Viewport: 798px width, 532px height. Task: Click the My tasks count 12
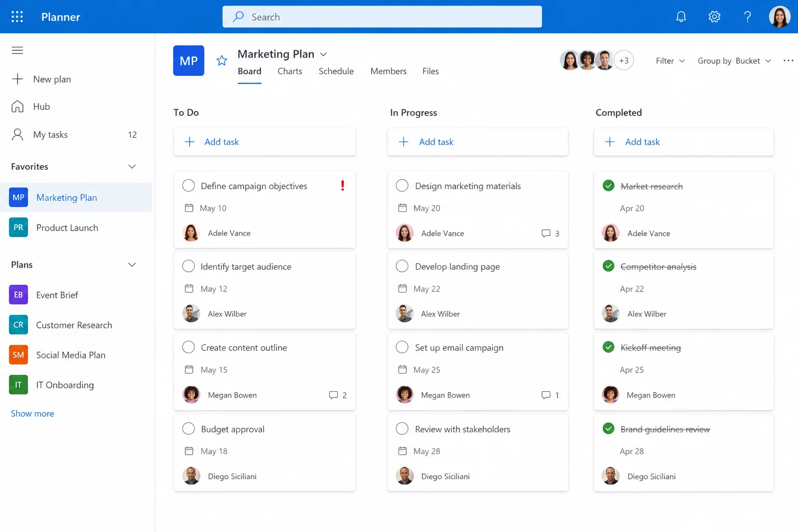tap(132, 135)
